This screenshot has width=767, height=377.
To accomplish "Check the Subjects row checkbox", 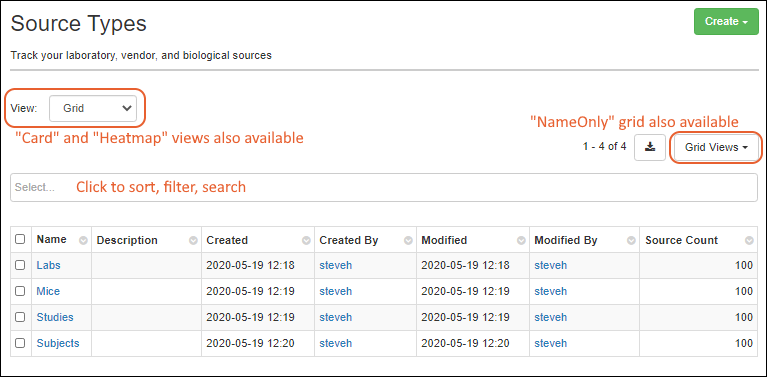I will pos(20,343).
